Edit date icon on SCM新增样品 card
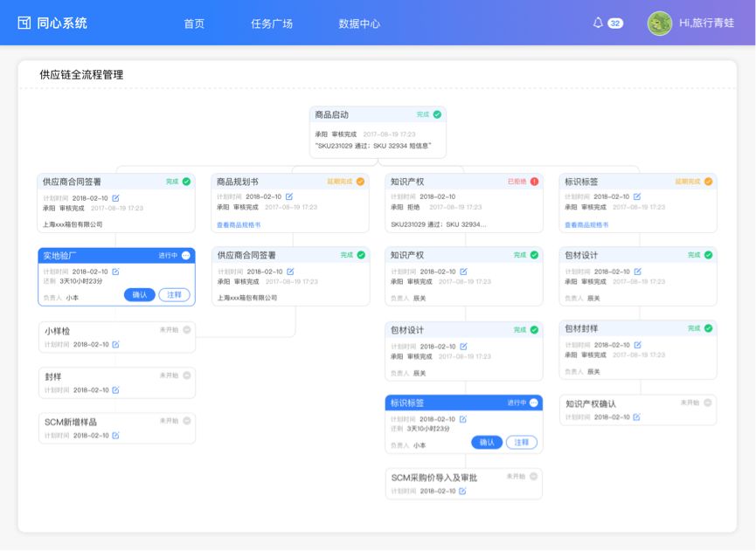This screenshot has width=756, height=551. coord(115,436)
